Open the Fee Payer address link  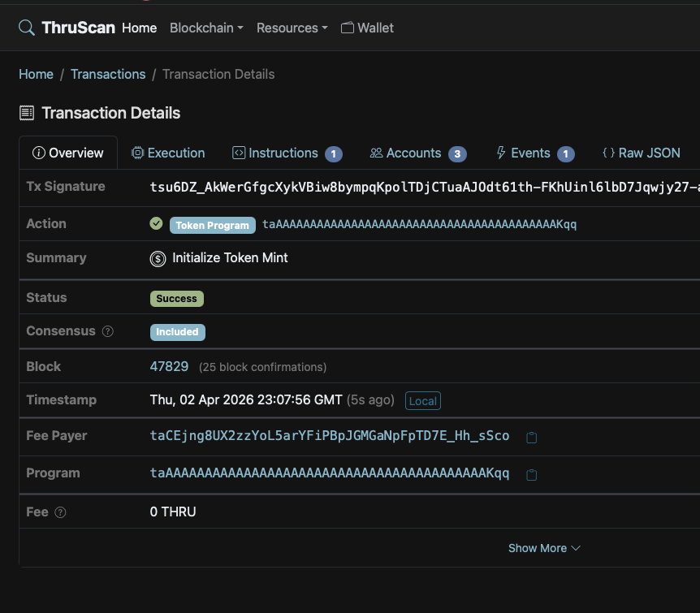coord(330,436)
